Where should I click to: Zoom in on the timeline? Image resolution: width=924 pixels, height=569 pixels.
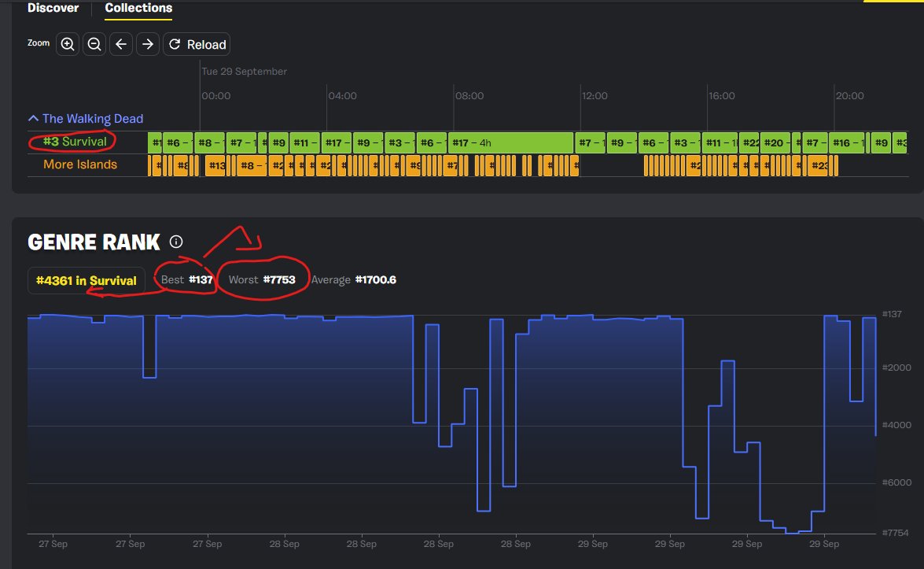(68, 44)
